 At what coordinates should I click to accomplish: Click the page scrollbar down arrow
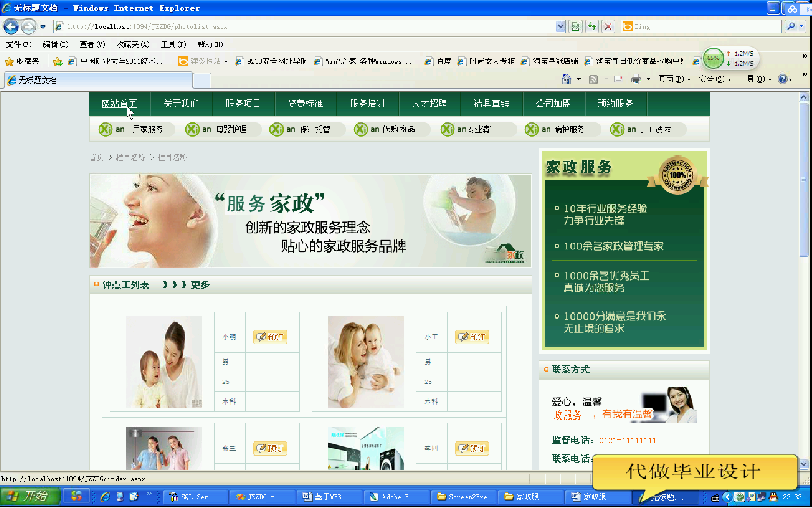(x=803, y=464)
